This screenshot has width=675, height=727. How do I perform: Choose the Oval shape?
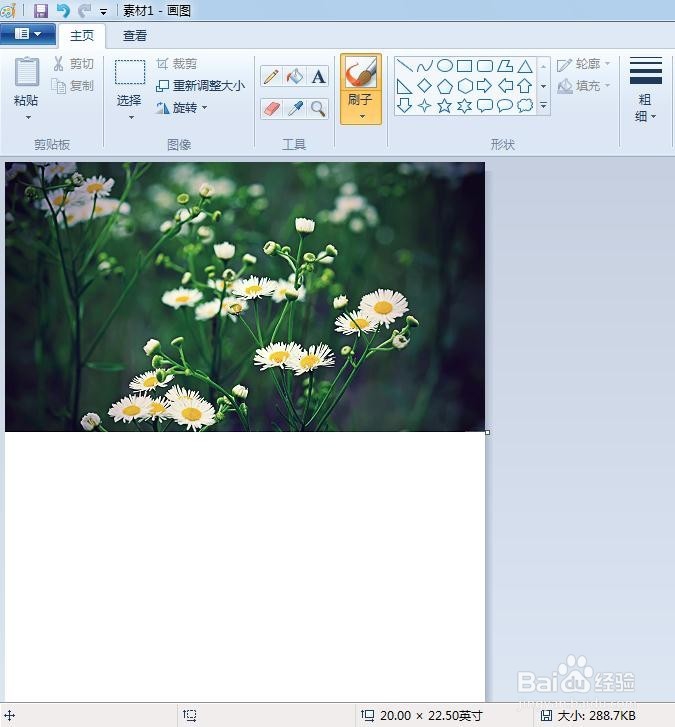coord(445,66)
